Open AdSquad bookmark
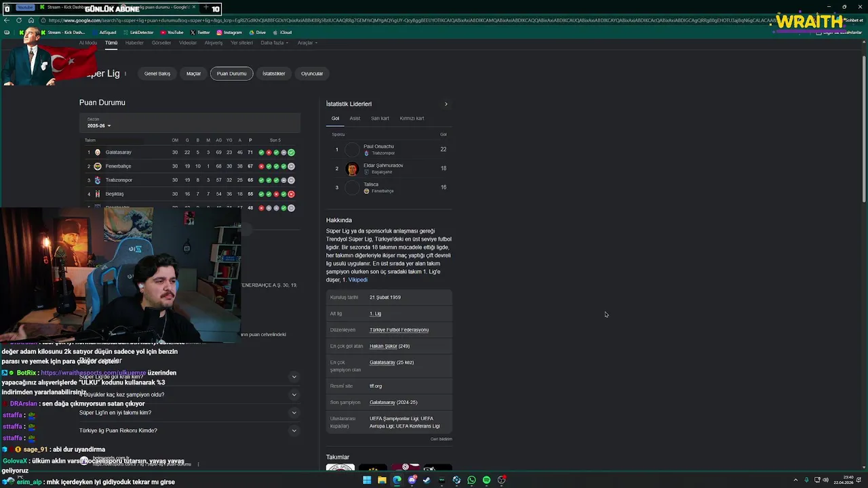Image resolution: width=868 pixels, height=488 pixels. point(104,33)
